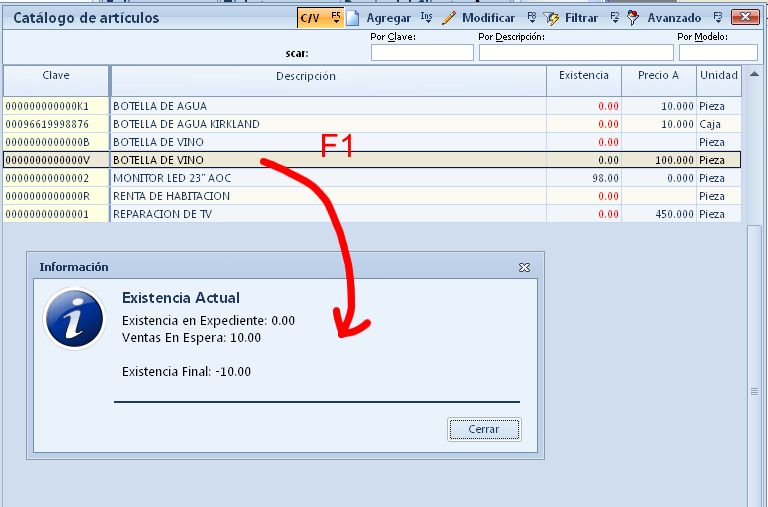
Task: Click the Agregar toolbar label
Action: tap(388, 18)
